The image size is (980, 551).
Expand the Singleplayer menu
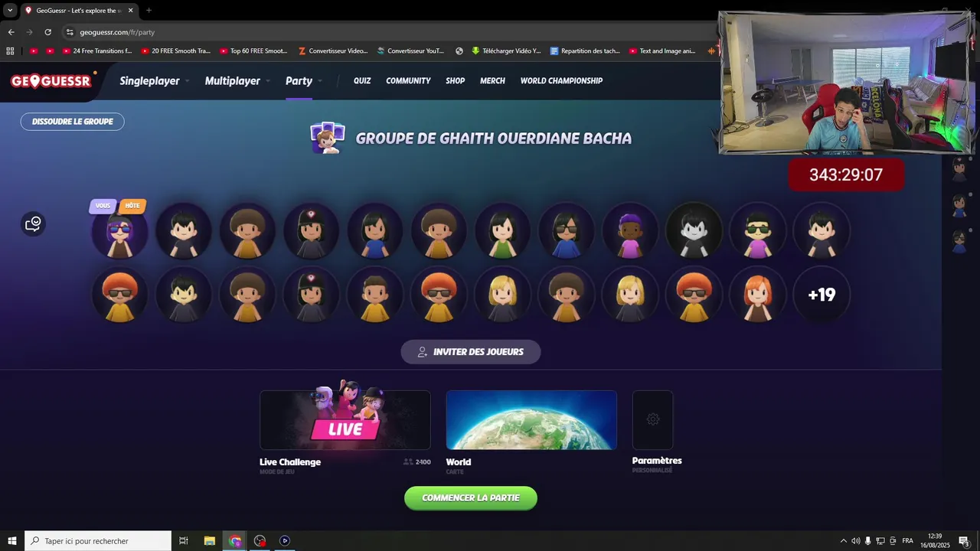pos(154,80)
